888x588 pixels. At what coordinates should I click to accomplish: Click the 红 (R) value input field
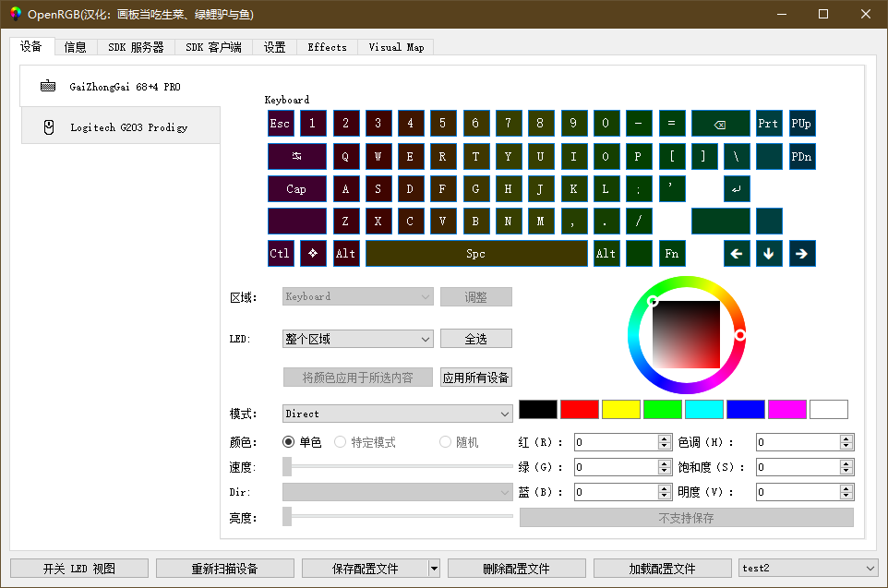coord(616,442)
